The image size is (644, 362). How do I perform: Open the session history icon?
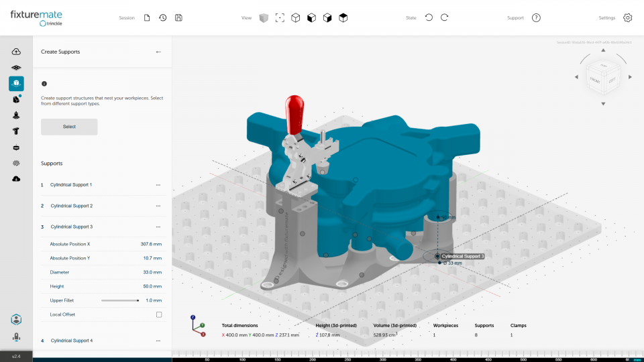163,17
